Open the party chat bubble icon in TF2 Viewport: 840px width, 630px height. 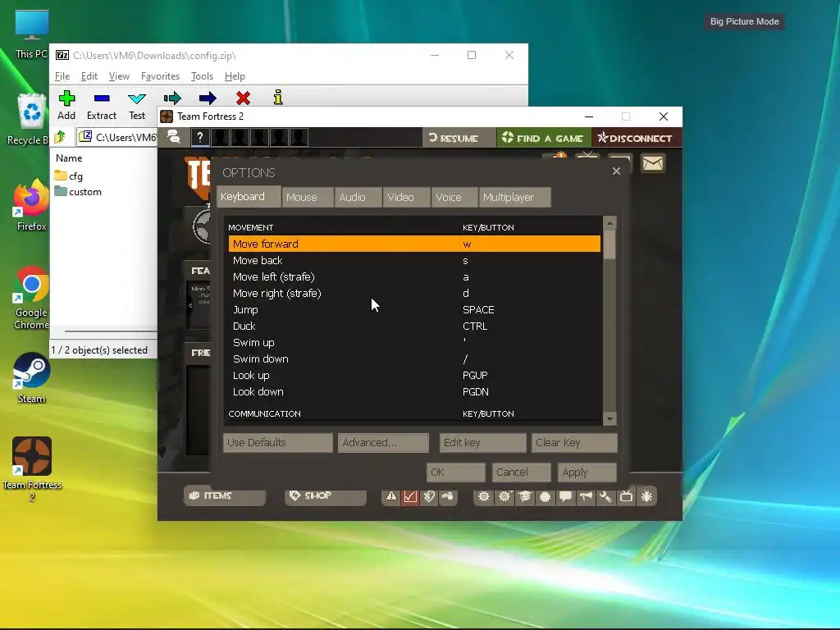click(x=174, y=137)
